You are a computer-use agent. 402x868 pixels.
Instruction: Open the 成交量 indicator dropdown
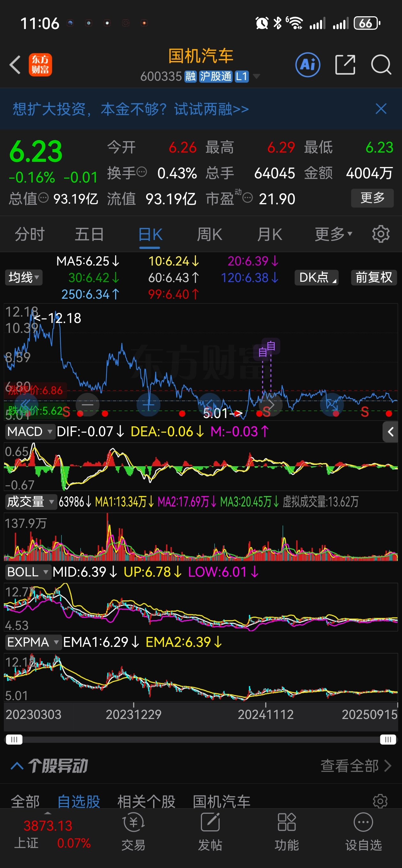(x=31, y=502)
